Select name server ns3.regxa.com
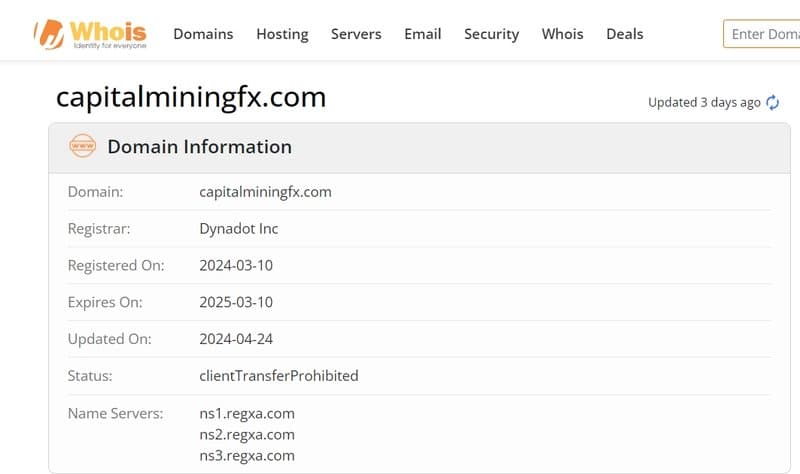Screen dimensions: 800x474 [x=247, y=456]
